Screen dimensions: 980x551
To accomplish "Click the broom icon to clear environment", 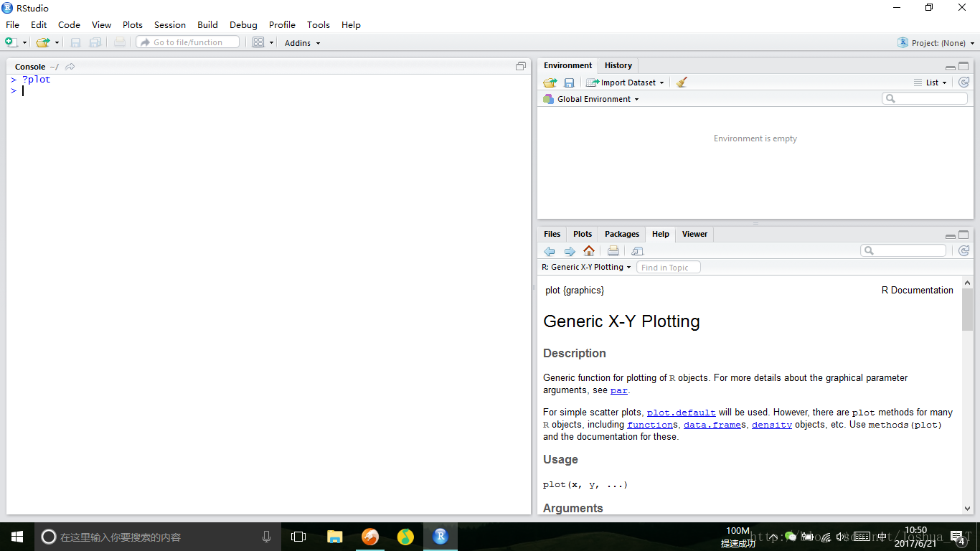I will click(682, 83).
